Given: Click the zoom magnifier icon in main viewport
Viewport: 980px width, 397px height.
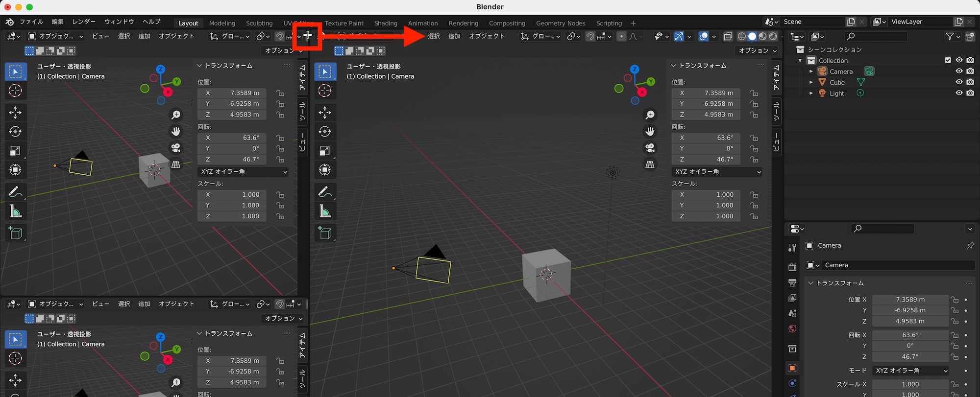Looking at the screenshot, I should click(650, 115).
